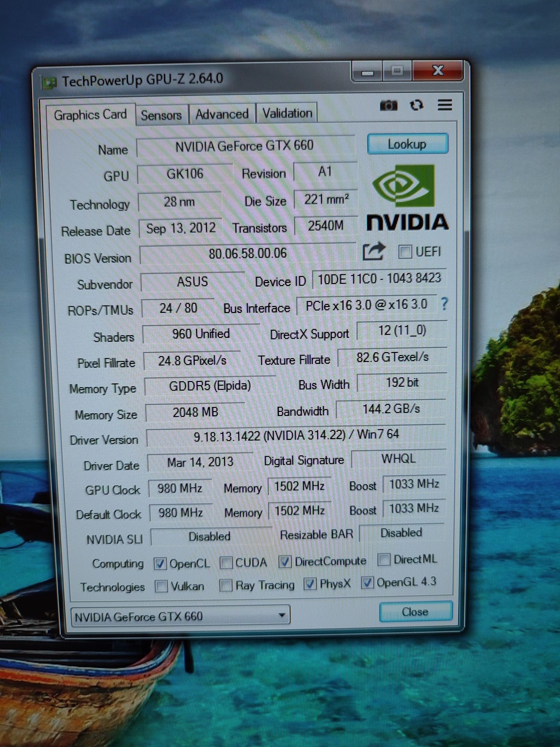The image size is (560, 747).
Task: Click the Pixel Fillrate 24.8 GPixel/s
Action: [x=192, y=360]
